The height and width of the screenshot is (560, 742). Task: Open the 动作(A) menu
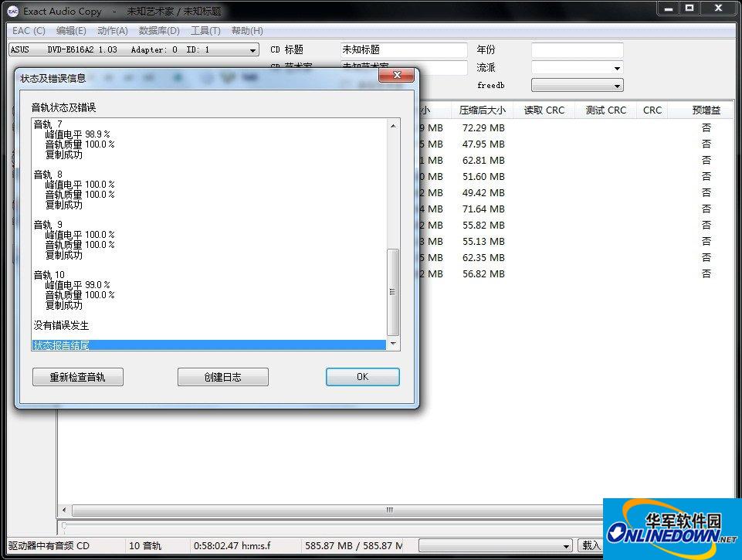(x=113, y=31)
